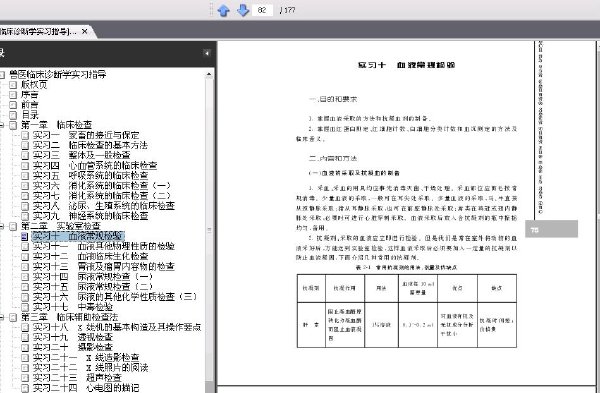This screenshot has width=600, height=393.
Task: Open bookmark 实习二十二 X线照片的阅读
Action: click(90, 368)
